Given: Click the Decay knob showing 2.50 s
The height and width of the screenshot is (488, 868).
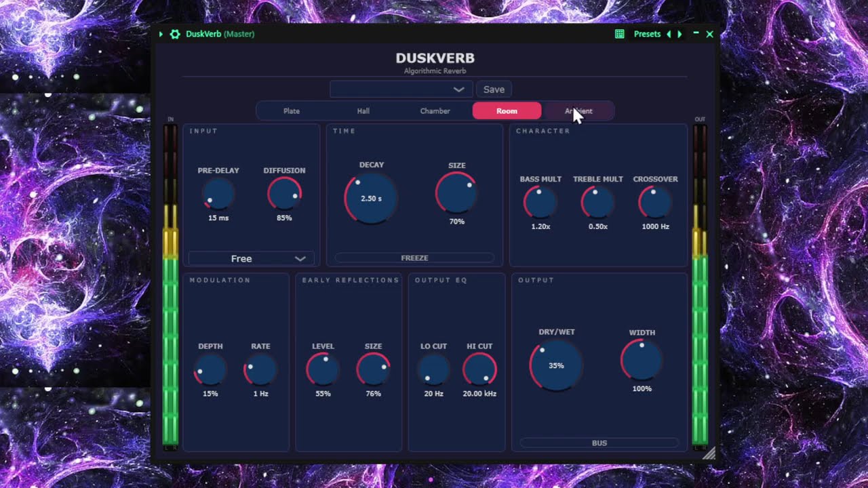Looking at the screenshot, I should point(371,199).
